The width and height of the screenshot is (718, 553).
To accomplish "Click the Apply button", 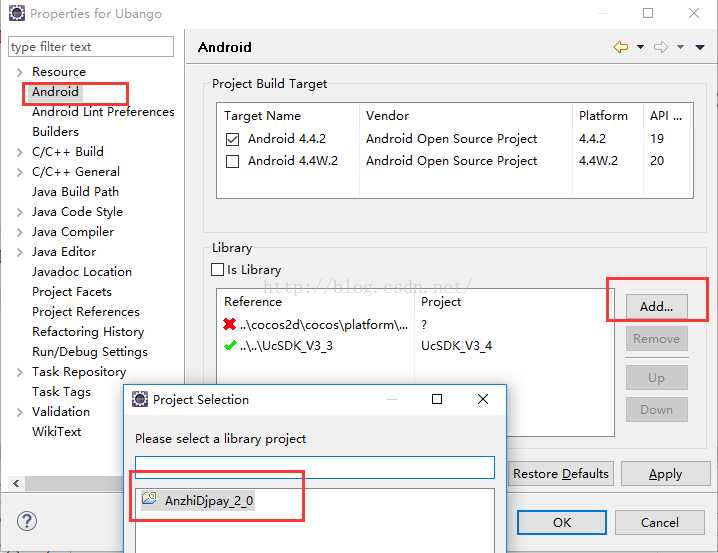I will 666,473.
